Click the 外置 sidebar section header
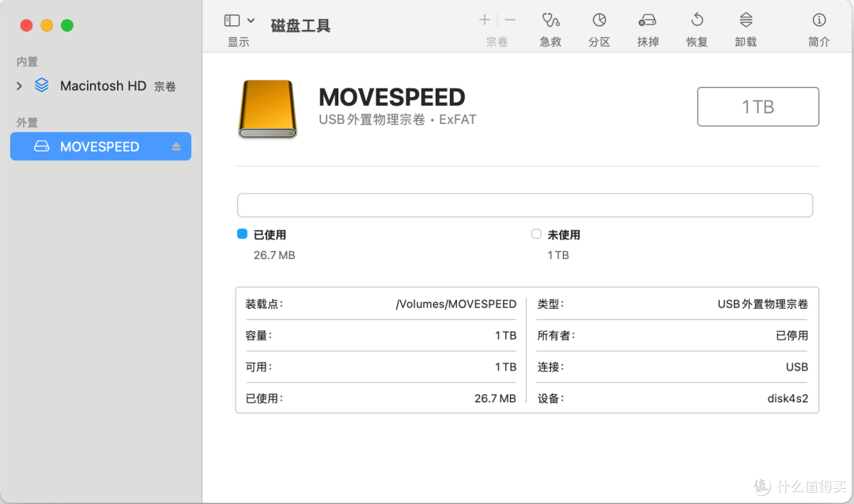 pos(27,122)
